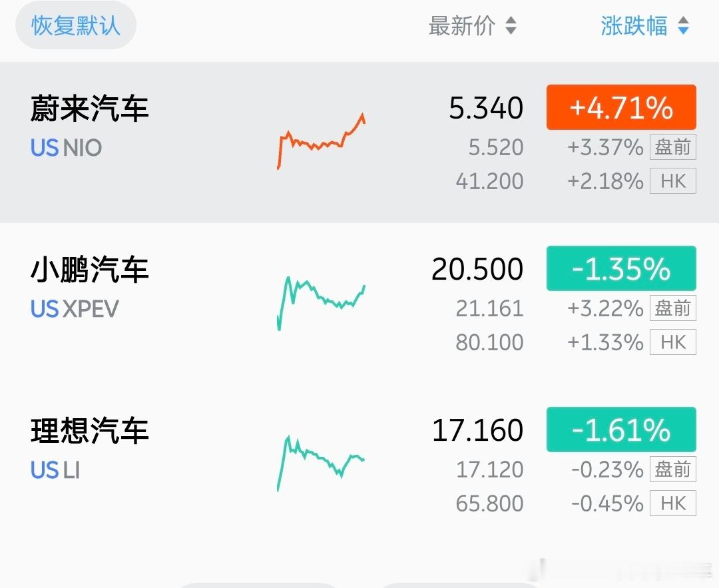The width and height of the screenshot is (719, 588).
Task: Open the 理想汽车 stock detail
Action: click(x=89, y=432)
